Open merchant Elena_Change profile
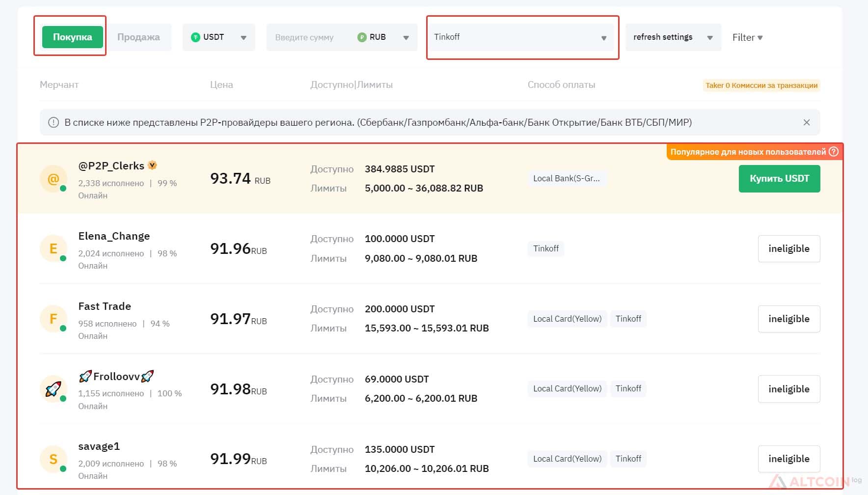The height and width of the screenshot is (495, 868). 114,236
